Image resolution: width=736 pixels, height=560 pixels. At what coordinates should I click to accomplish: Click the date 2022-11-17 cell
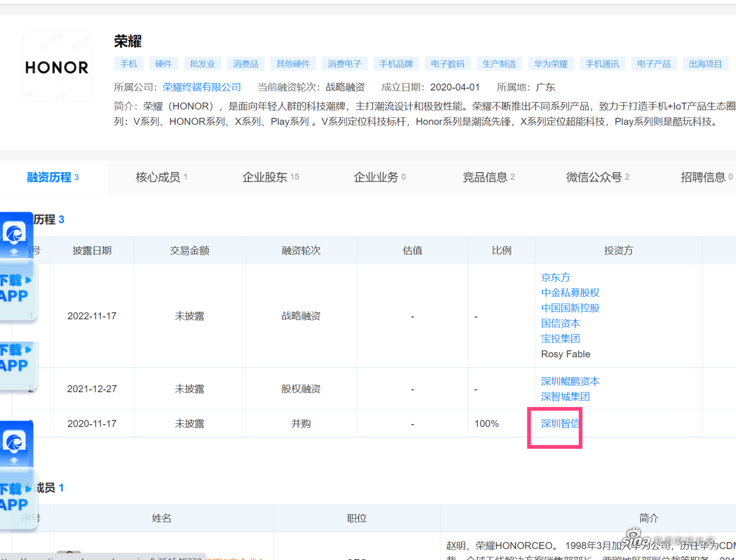(92, 316)
